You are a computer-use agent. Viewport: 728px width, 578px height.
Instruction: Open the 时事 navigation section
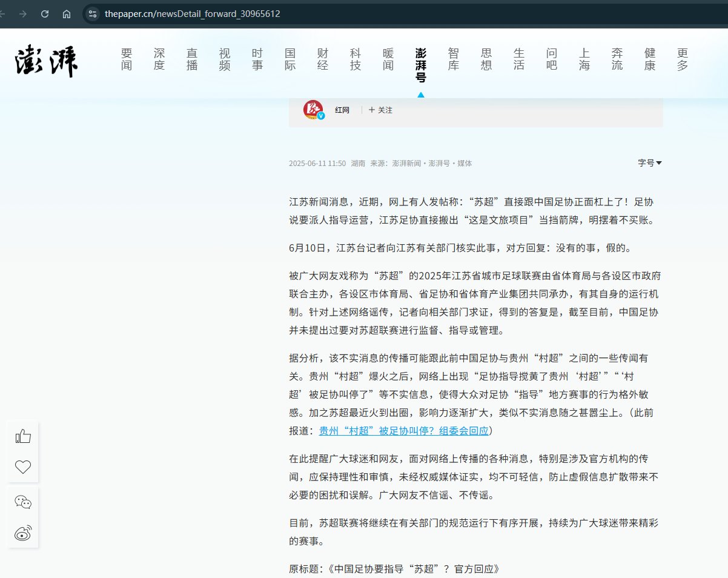(257, 59)
